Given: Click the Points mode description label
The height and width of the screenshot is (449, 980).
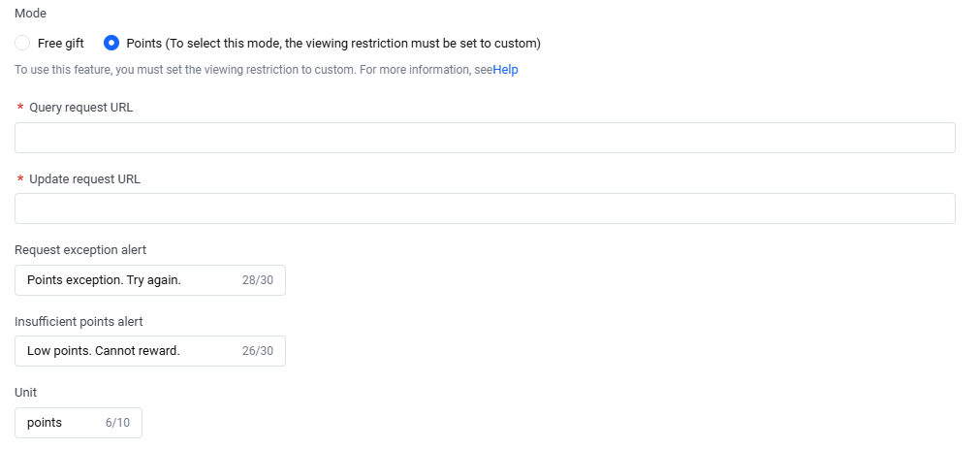Looking at the screenshot, I should pos(333,44).
